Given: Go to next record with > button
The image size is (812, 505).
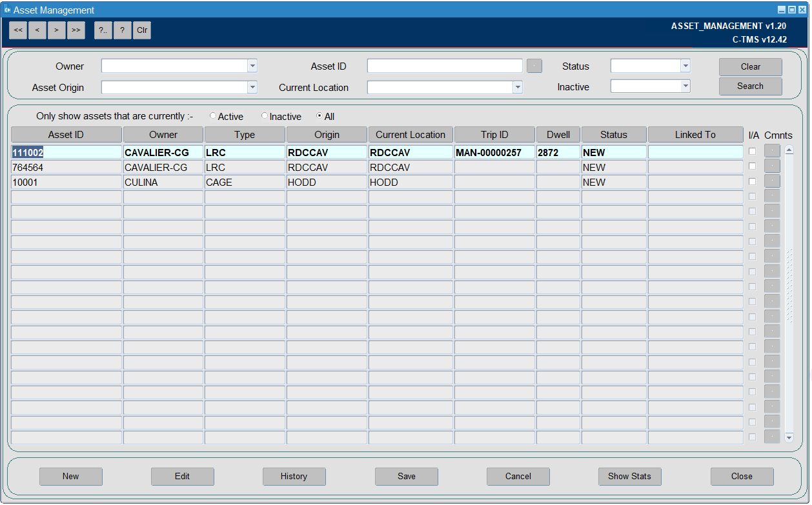Looking at the screenshot, I should (57, 30).
